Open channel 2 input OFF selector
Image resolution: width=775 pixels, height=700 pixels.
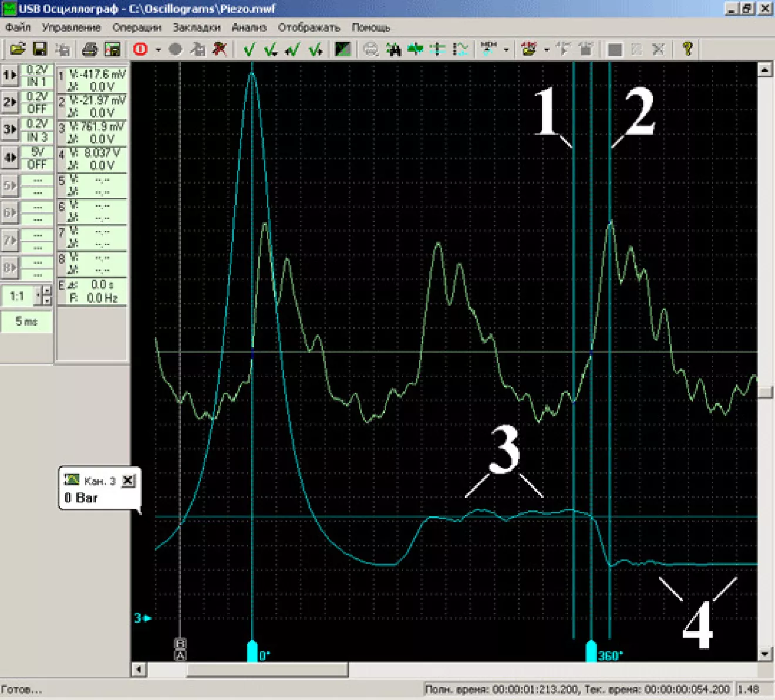pos(37,109)
